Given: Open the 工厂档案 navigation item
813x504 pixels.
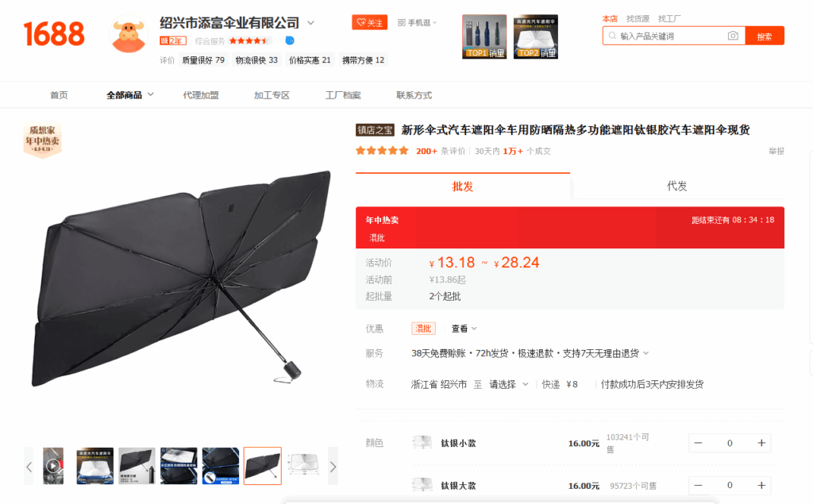Looking at the screenshot, I should (x=343, y=95).
